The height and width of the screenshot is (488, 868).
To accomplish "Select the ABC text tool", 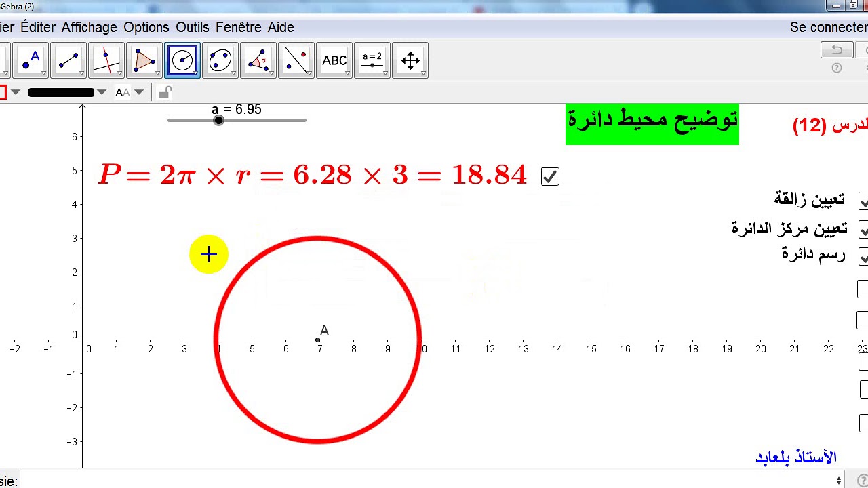I will pyautogui.click(x=334, y=60).
